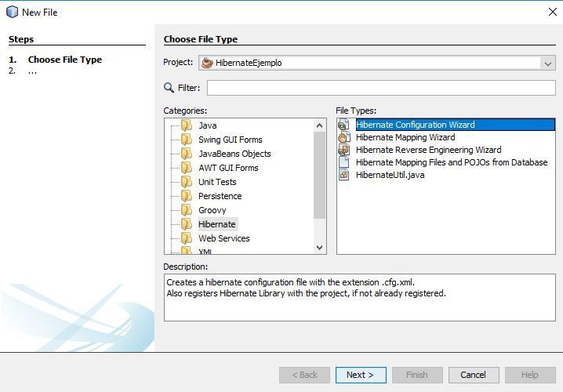This screenshot has height=392, width=563.
Task: Select the Swing GUI Forms category
Action: tap(231, 140)
